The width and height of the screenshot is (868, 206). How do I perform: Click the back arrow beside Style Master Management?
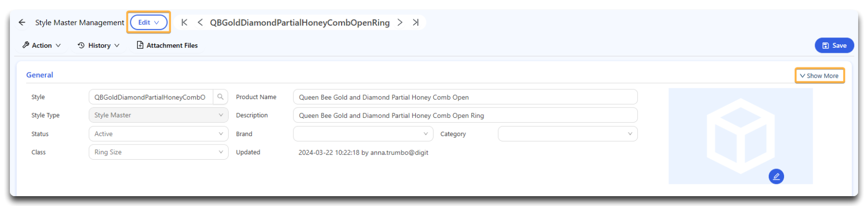[22, 23]
